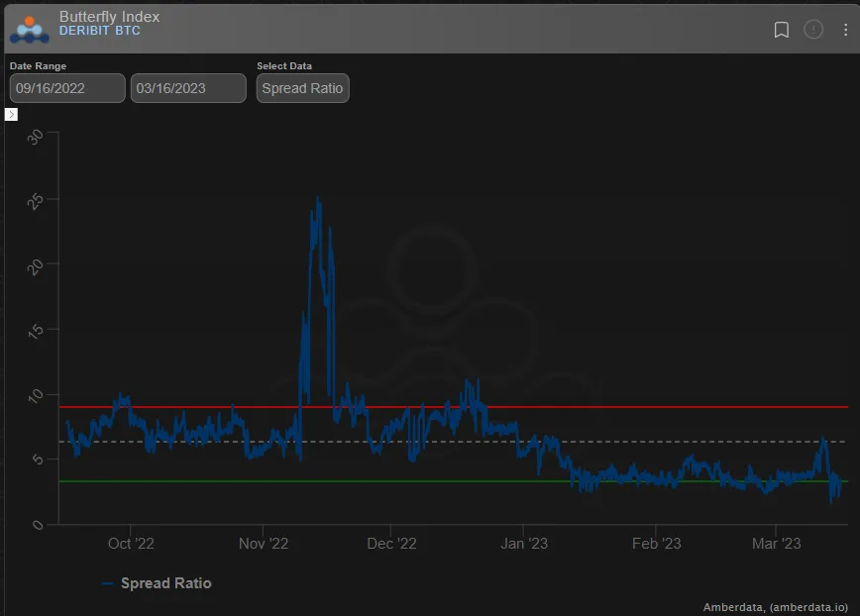Click the Oct '22 axis tick label
This screenshot has width=860, height=616.
coord(131,544)
